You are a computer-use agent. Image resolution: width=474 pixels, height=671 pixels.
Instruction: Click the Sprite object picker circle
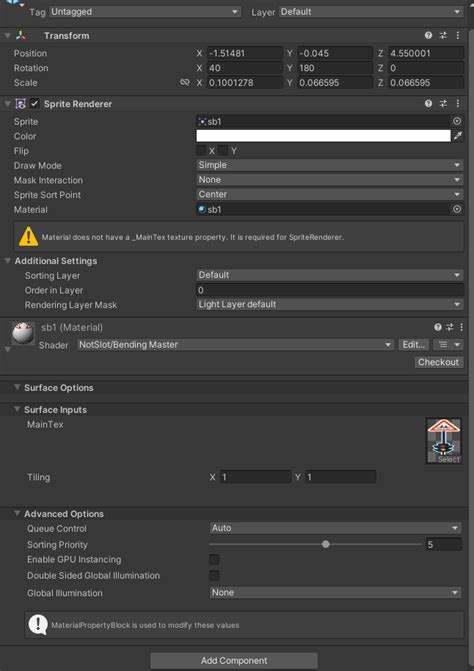(x=457, y=122)
